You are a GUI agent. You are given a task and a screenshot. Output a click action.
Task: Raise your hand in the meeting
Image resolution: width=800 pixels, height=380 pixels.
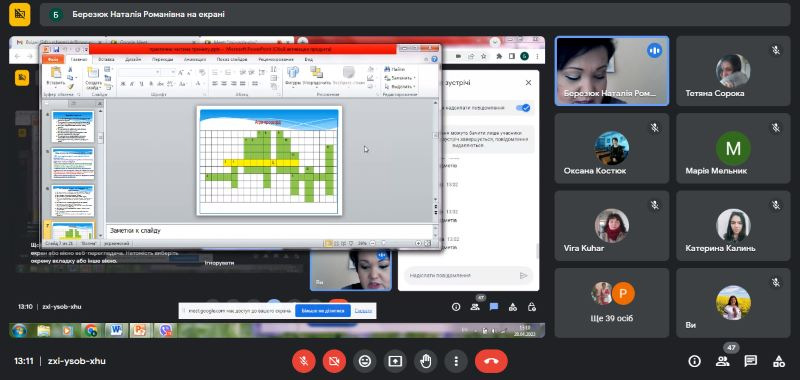[426, 361]
